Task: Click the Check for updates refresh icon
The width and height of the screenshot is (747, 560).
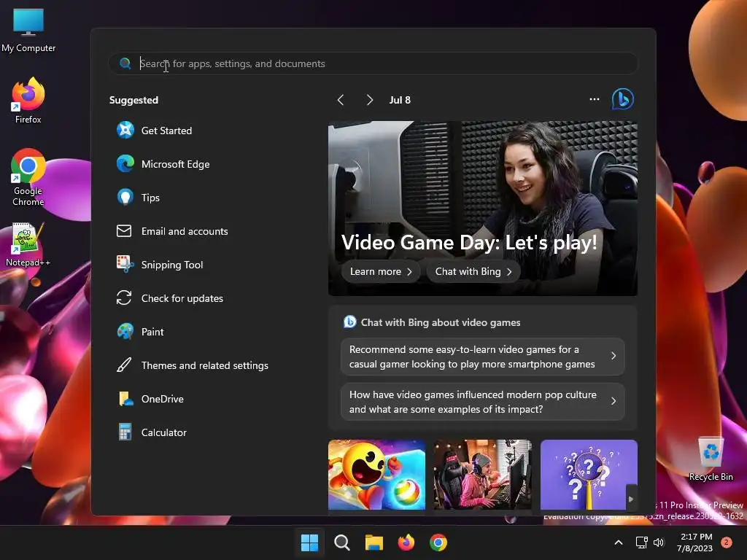Action: coord(124,298)
